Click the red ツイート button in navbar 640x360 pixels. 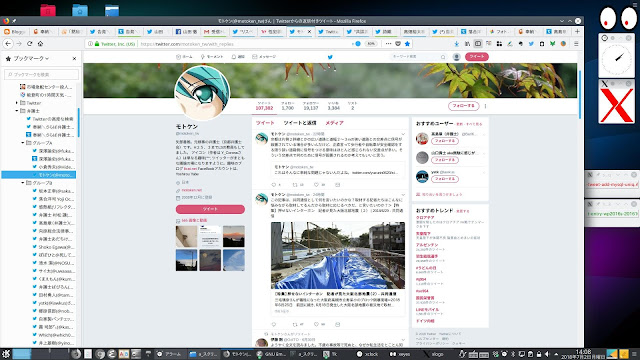pyautogui.click(x=476, y=57)
